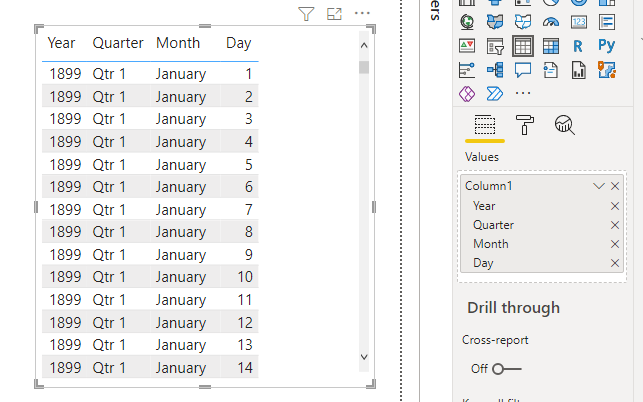Select the Python visual

[607, 46]
